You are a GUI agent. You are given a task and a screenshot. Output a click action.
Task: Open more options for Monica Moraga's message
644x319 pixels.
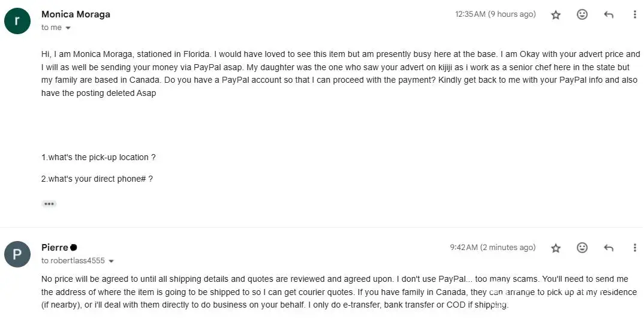[635, 15]
